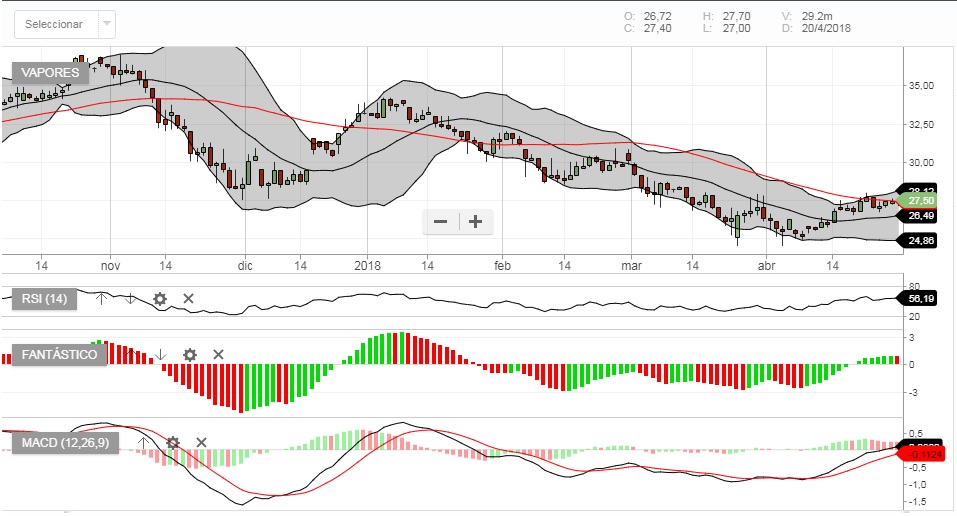Move the RSI panel down
Screen dimensions: 957x516
click(130, 298)
